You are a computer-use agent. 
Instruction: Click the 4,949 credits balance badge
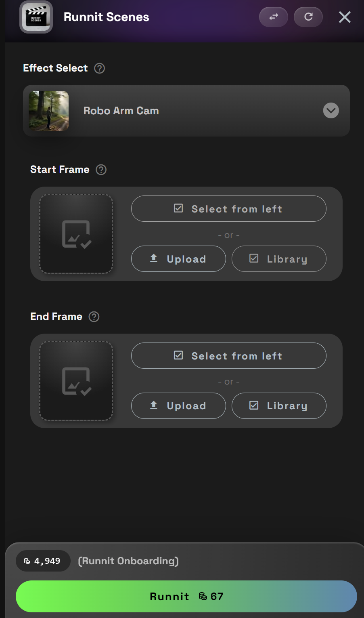[43, 561]
